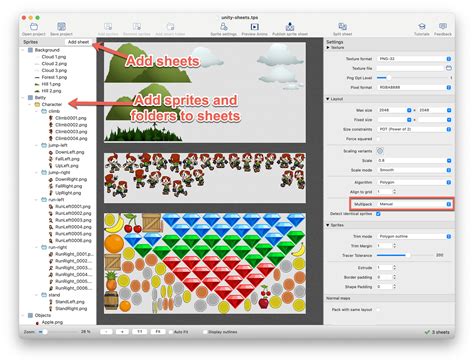Toggle the Force squared checkbox

click(x=379, y=139)
